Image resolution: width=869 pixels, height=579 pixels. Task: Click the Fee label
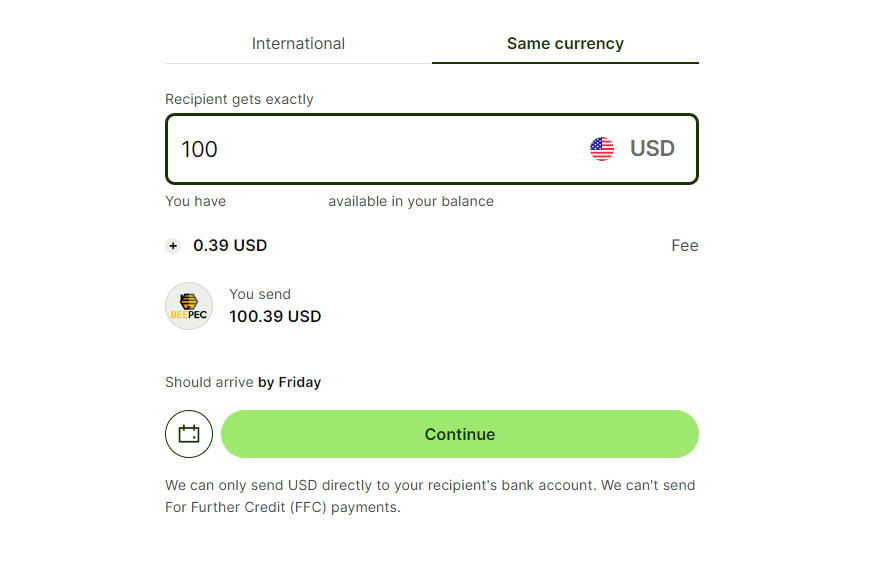tap(685, 245)
